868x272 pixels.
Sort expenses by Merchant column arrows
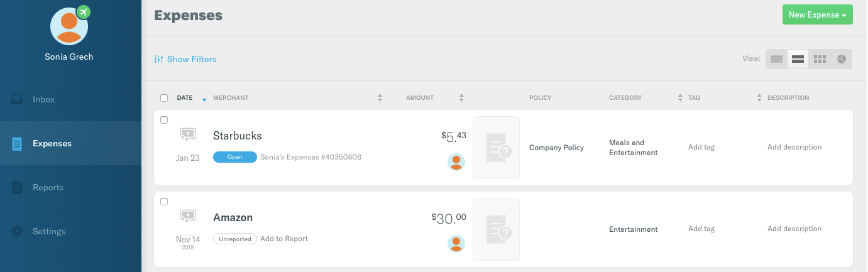380,98
